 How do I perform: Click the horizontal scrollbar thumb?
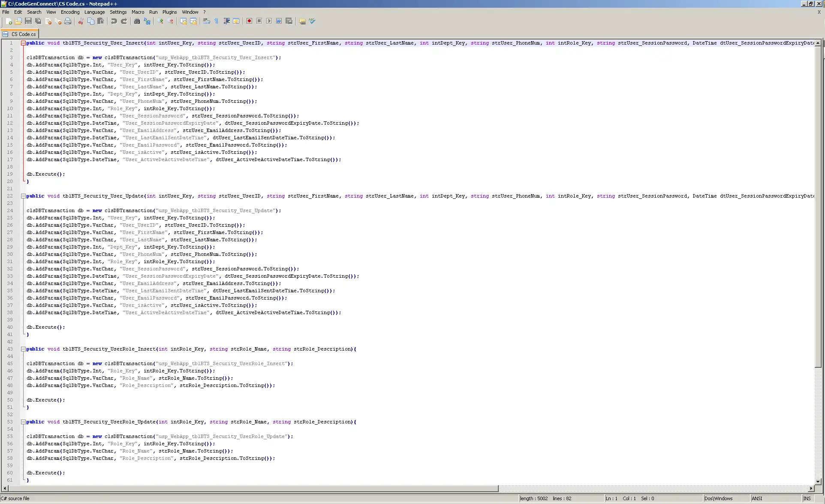[x=253, y=489]
